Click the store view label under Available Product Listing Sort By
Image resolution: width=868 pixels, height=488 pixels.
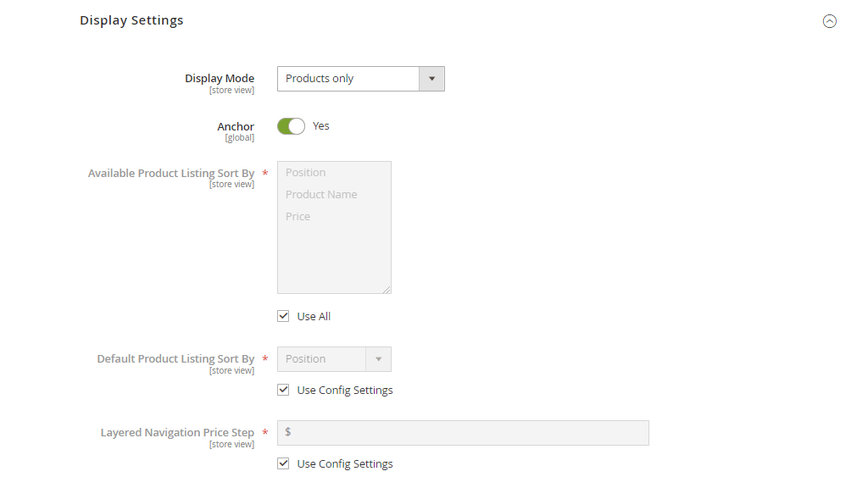pyautogui.click(x=231, y=184)
